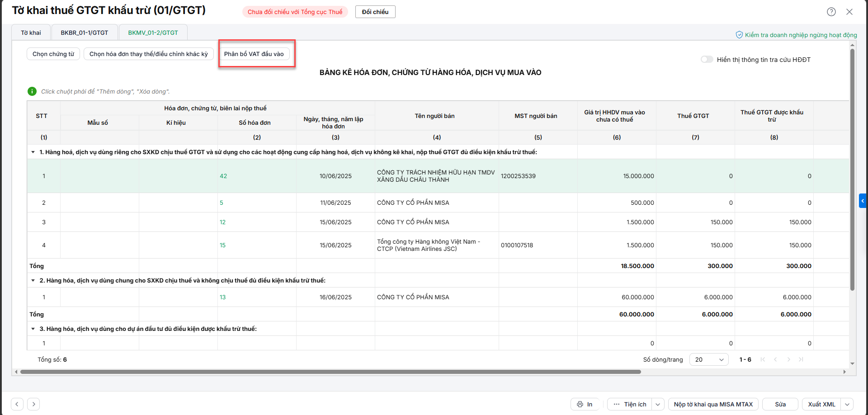Collapse section 1 Hàng hoá dùng riêng
This screenshot has height=415, width=868.
33,152
